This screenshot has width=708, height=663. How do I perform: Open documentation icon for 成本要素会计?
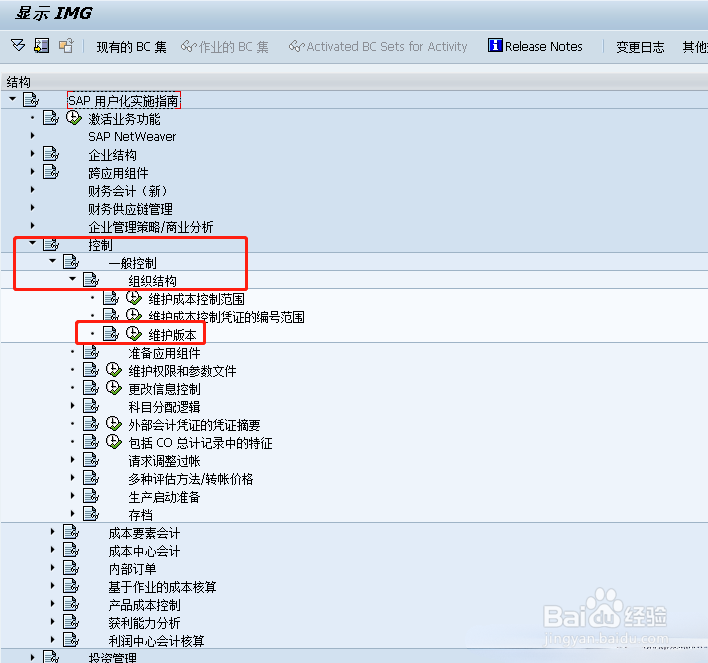click(x=71, y=532)
